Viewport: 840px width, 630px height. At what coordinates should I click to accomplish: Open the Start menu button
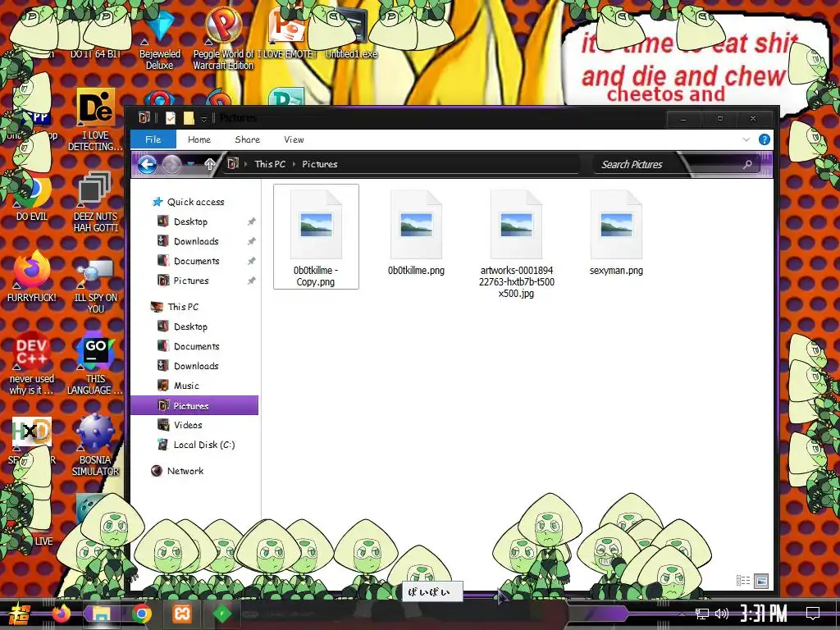[x=20, y=614]
